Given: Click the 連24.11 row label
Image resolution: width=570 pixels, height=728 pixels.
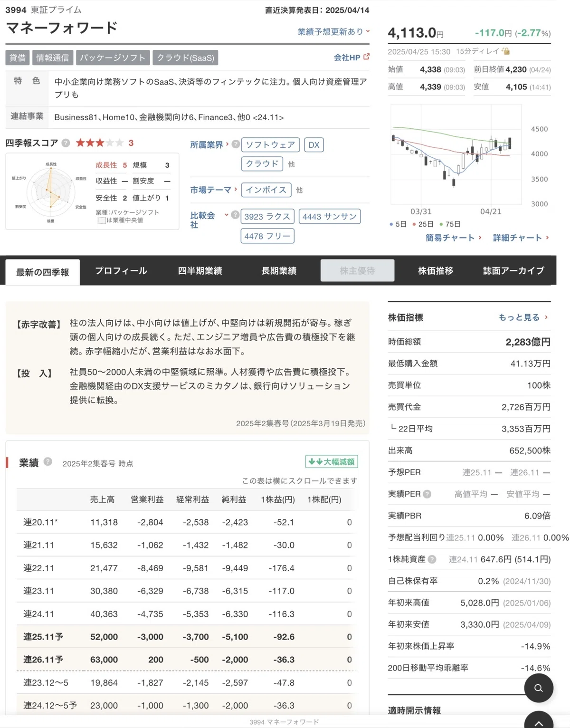Looking at the screenshot, I should coord(38,614).
